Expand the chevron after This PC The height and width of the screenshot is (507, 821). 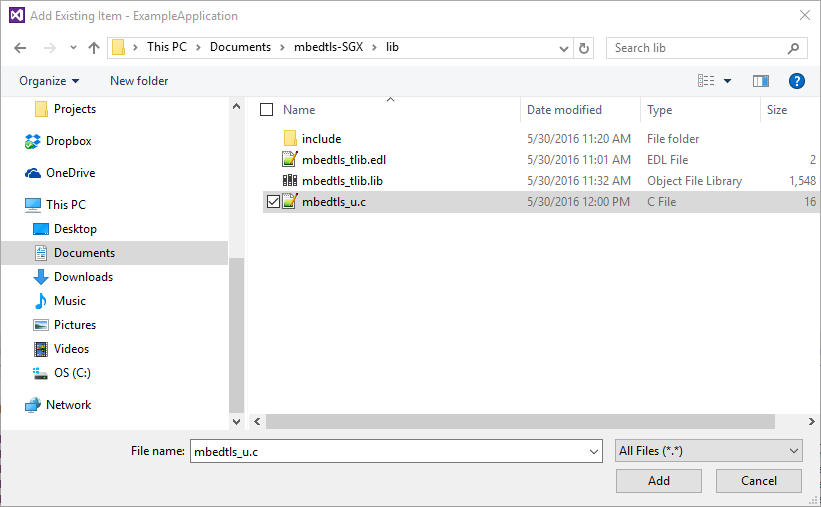[x=198, y=48]
